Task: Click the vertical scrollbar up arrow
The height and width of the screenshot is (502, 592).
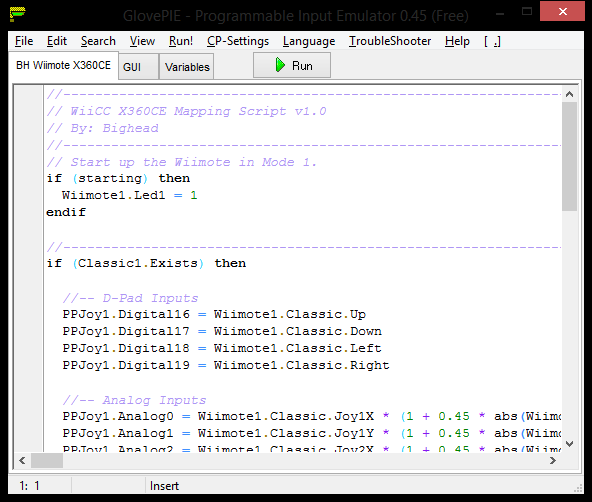Action: coord(569,94)
